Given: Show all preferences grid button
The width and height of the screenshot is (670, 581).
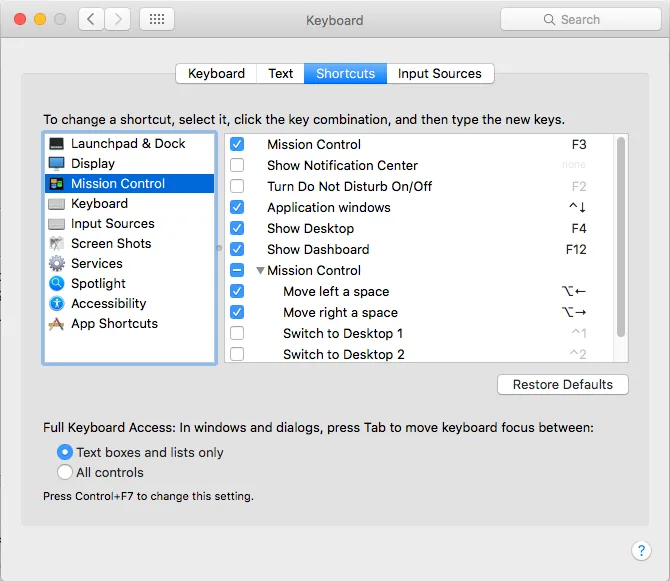Looking at the screenshot, I should coord(157,19).
